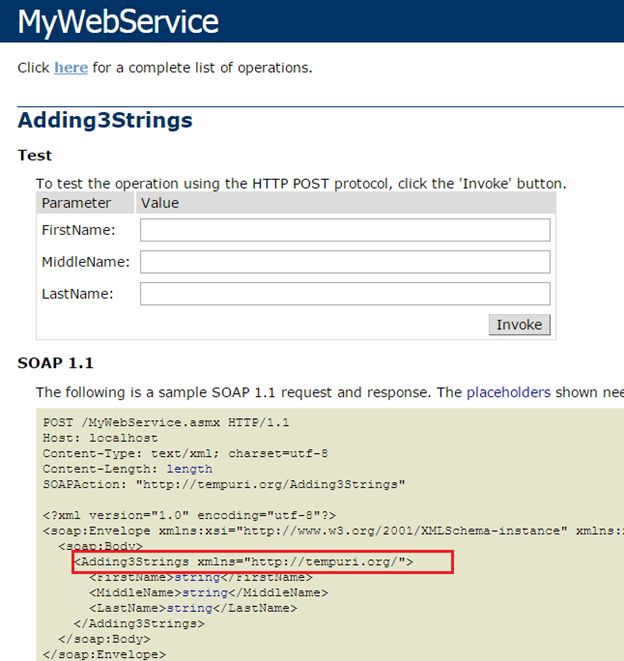Click the LastName parameter label
The image size is (624, 661).
[x=78, y=295]
